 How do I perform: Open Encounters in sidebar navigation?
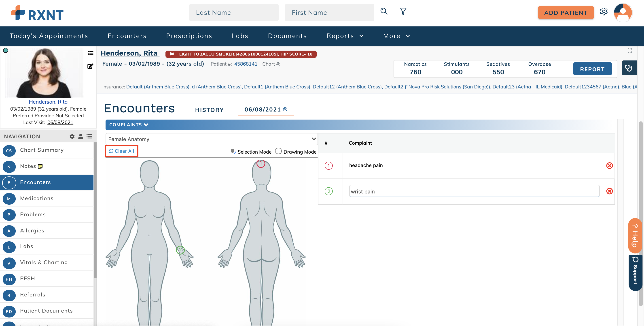(x=47, y=182)
